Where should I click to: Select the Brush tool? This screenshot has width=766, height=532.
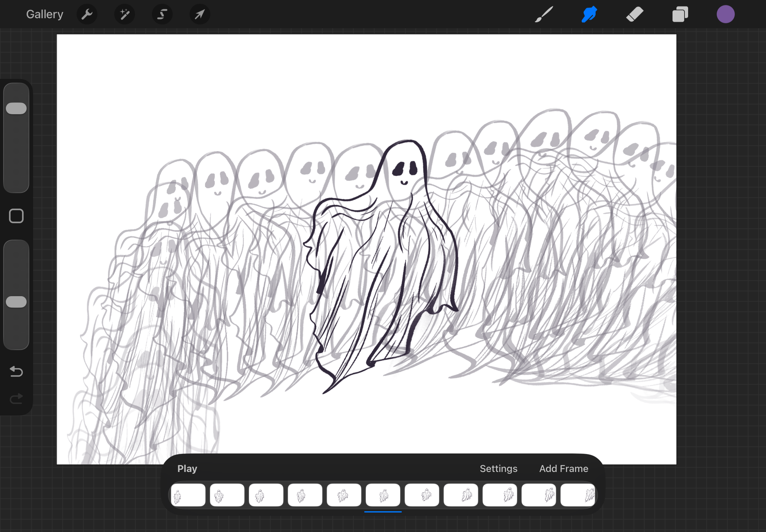click(544, 15)
